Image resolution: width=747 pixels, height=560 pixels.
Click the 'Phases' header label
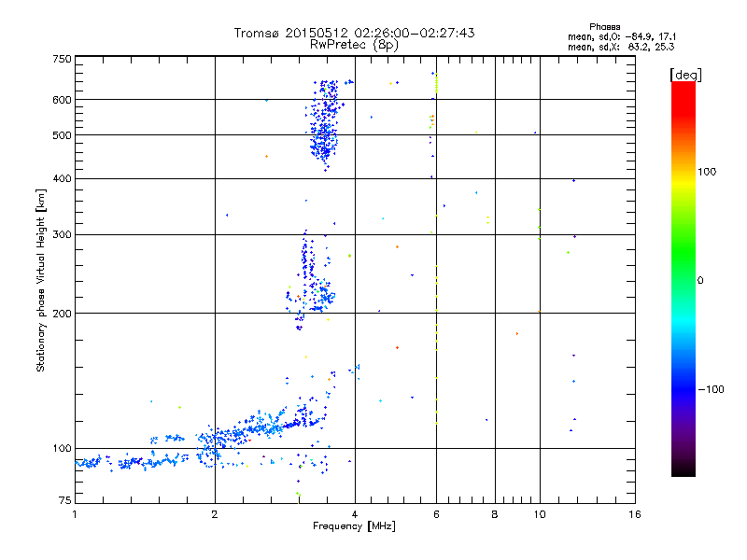click(604, 27)
